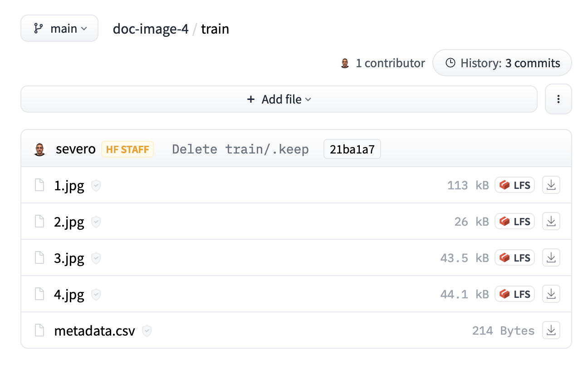Click the security shield next to 1.jpg
The image size is (588, 366).
[96, 186]
